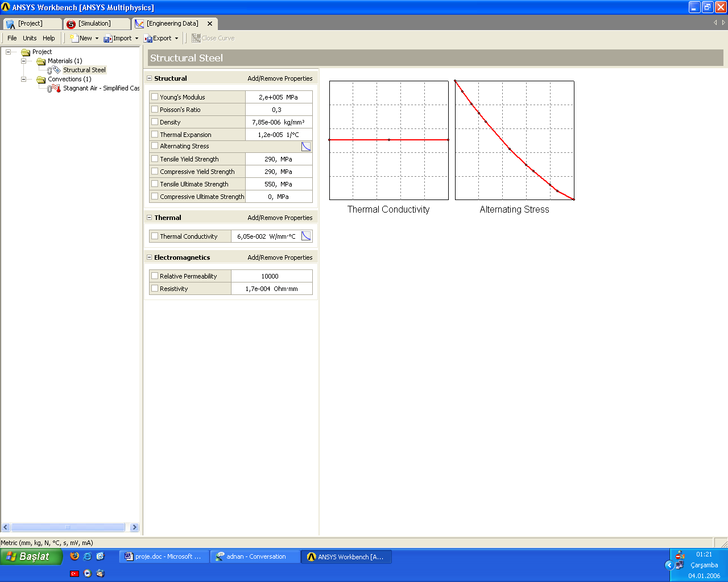Click the tree panel horizontal scrollbar thumb
The width and height of the screenshot is (728, 582).
68,527
